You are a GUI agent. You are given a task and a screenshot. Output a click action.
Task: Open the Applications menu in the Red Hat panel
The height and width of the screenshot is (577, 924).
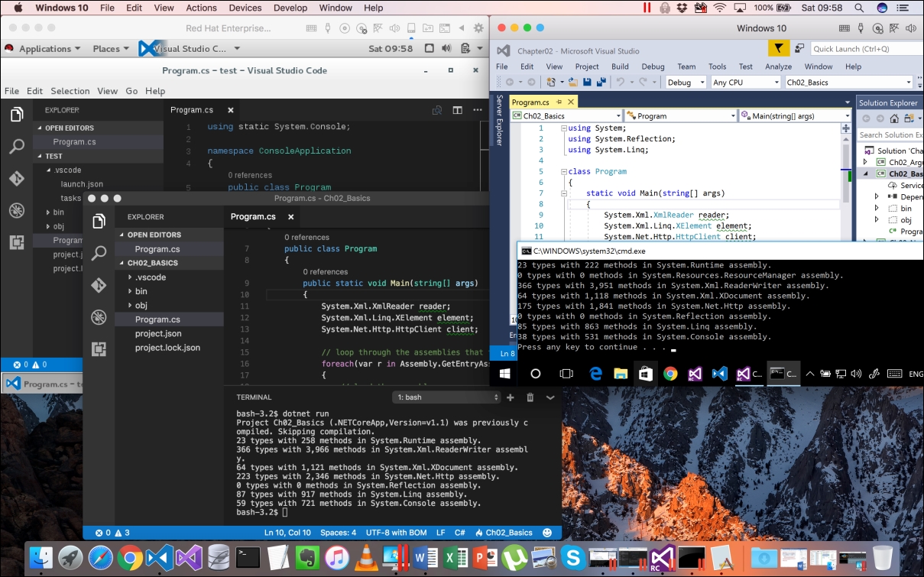tap(50, 49)
